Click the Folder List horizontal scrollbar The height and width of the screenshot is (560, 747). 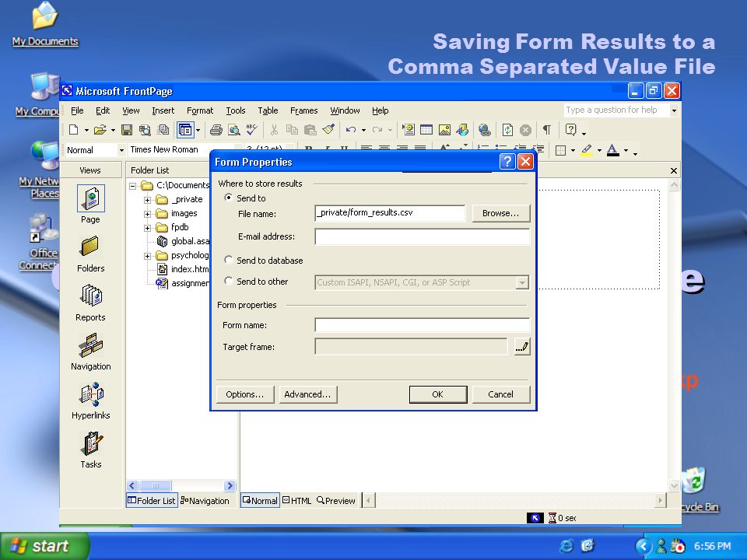click(181, 485)
